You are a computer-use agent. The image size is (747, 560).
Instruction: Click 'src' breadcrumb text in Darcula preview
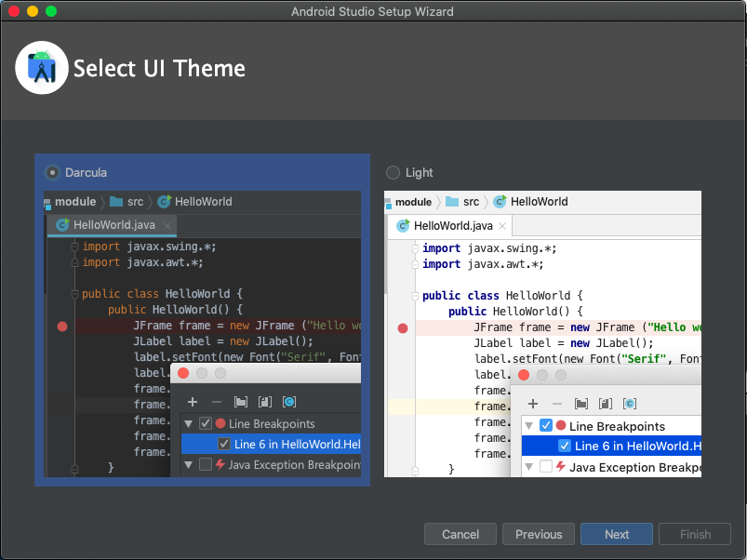135,202
